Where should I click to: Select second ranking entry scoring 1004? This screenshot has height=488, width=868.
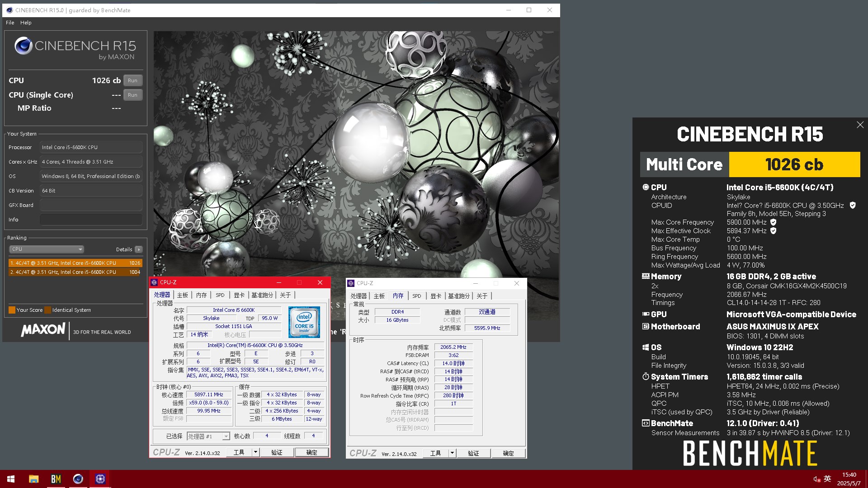click(75, 272)
